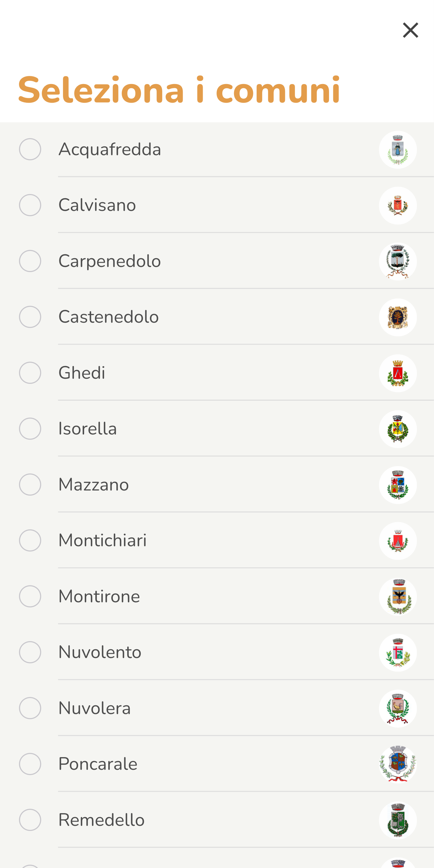434x868 pixels.
Task: Choose the Remedello radio button
Action: point(30,820)
